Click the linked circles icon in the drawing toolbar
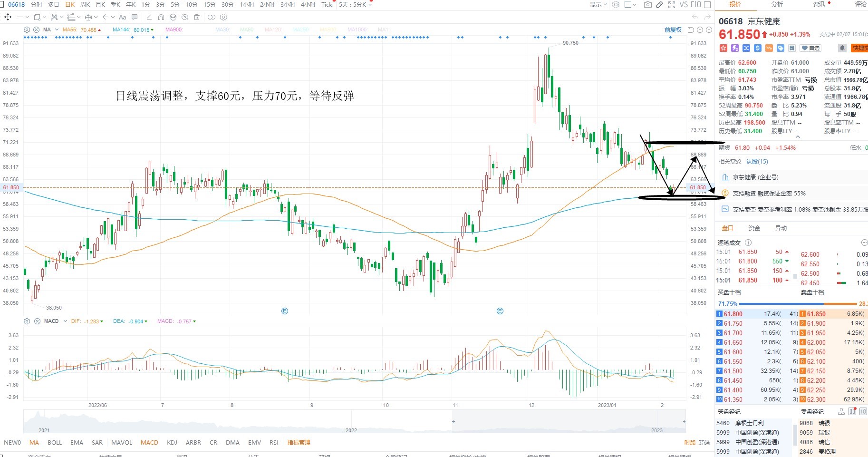Viewport: 868px width, 457px height. [212, 17]
